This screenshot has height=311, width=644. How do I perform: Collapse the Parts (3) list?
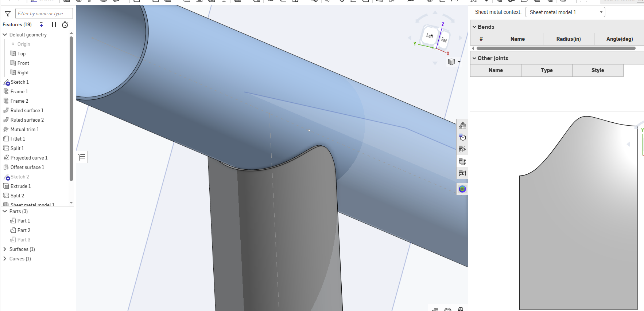[5, 211]
